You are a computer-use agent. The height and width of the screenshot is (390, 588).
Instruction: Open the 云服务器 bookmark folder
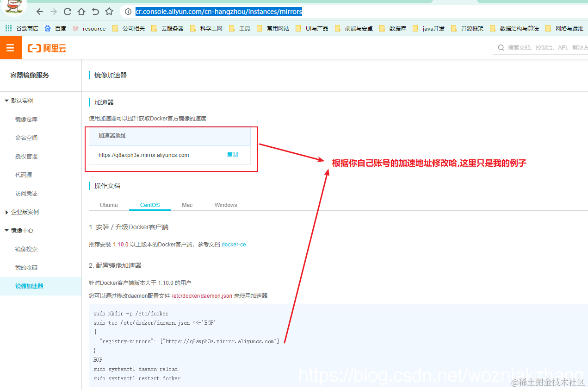tap(167, 28)
